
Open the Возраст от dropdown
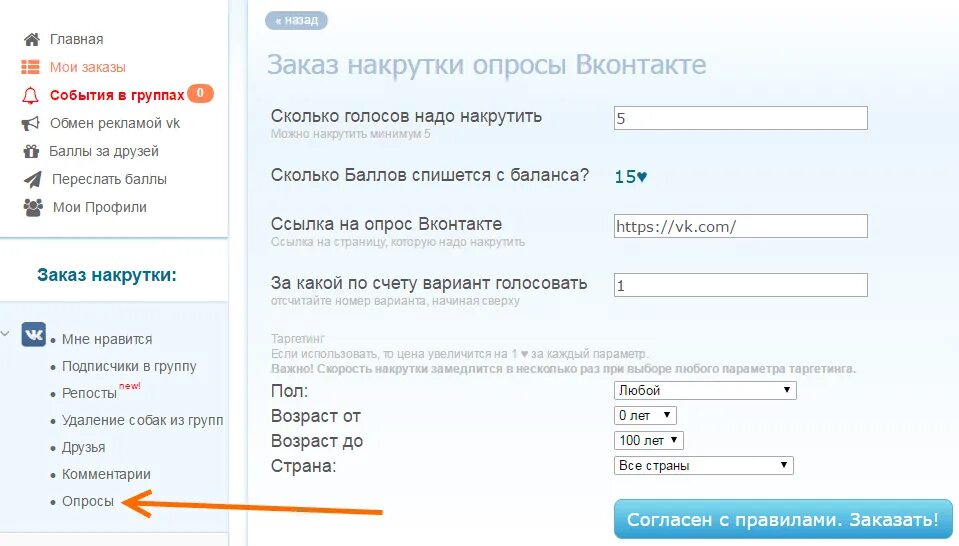pyautogui.click(x=645, y=415)
